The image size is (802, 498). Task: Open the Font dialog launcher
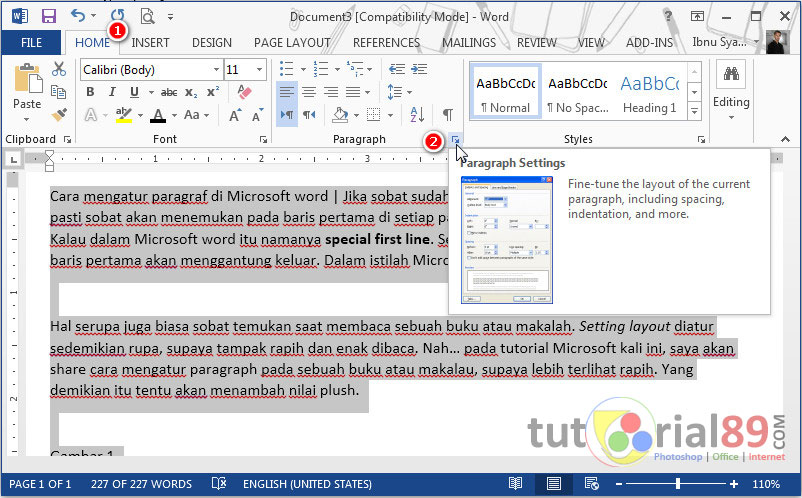pos(263,139)
